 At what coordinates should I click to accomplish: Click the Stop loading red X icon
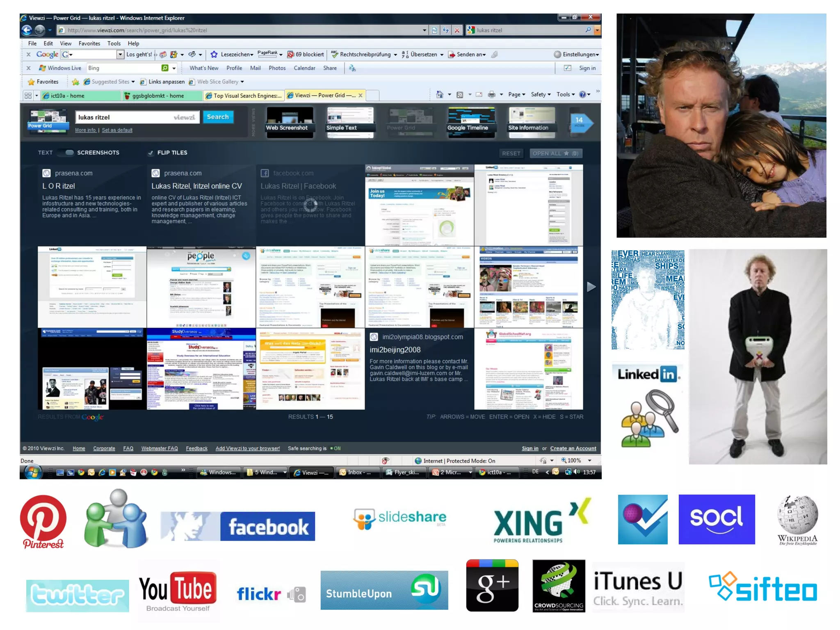(x=457, y=30)
